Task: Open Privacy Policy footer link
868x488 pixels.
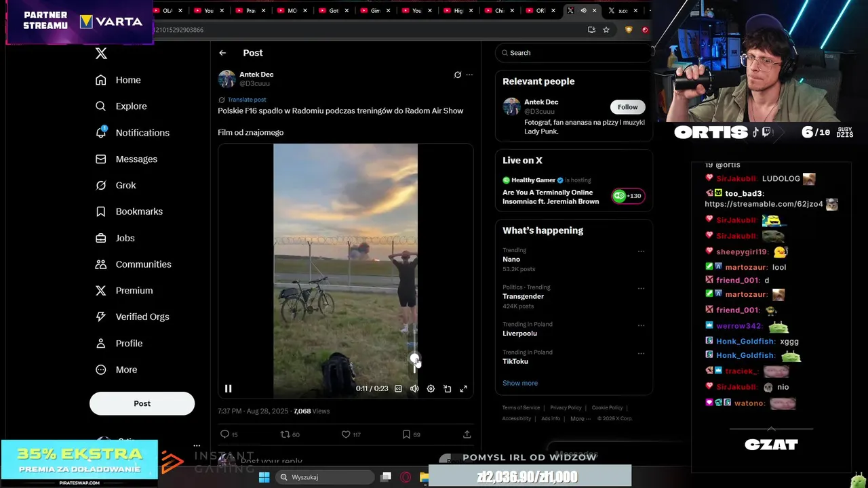Action: [x=566, y=408]
